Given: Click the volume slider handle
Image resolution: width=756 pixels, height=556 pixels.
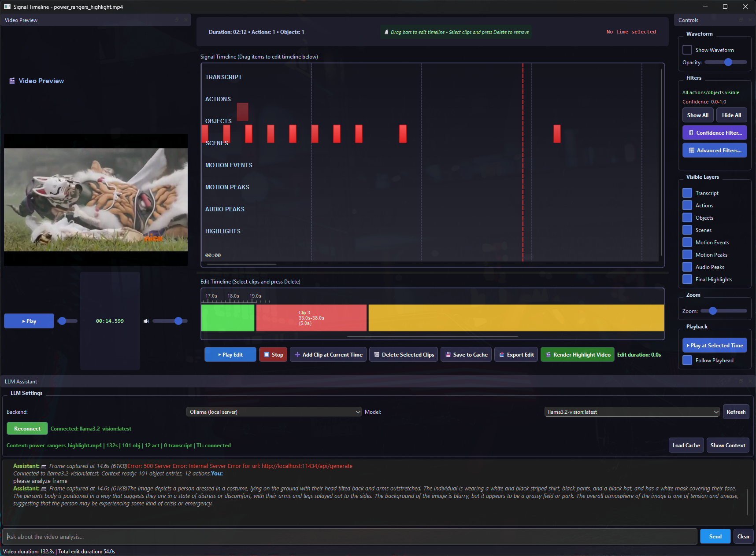Looking at the screenshot, I should [178, 321].
